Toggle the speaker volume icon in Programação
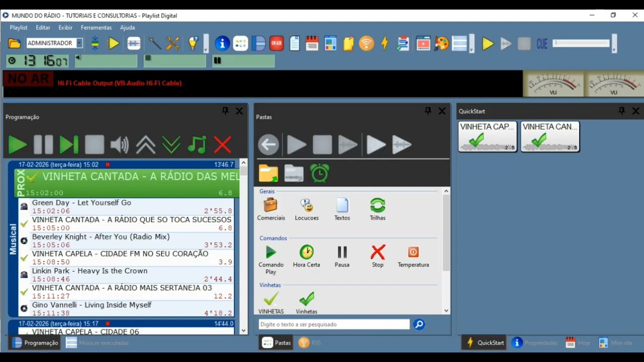Screen dimensions: 644x362 (x=120, y=145)
